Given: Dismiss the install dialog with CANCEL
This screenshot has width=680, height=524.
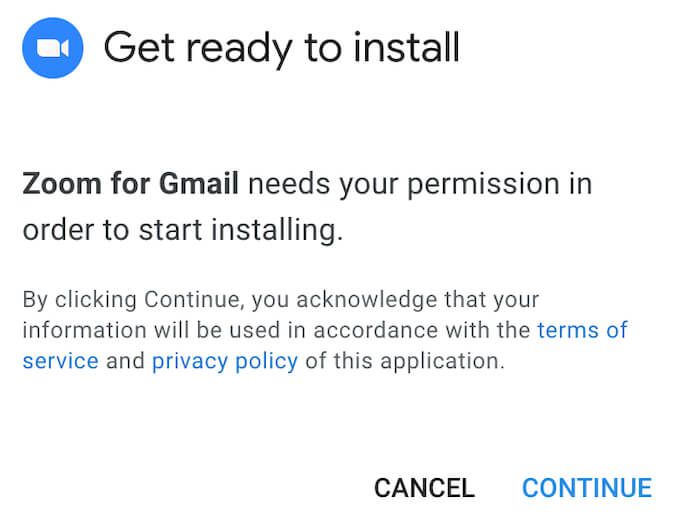Looking at the screenshot, I should click(x=425, y=488).
